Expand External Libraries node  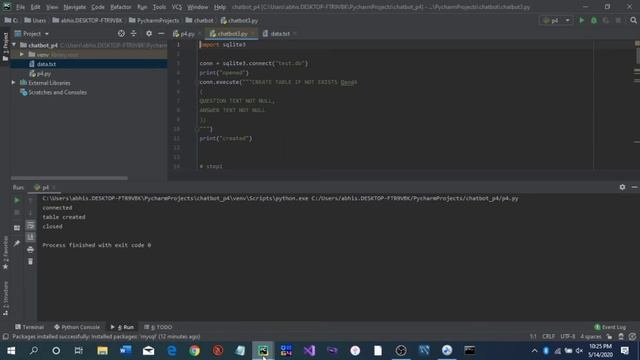tap(13, 83)
